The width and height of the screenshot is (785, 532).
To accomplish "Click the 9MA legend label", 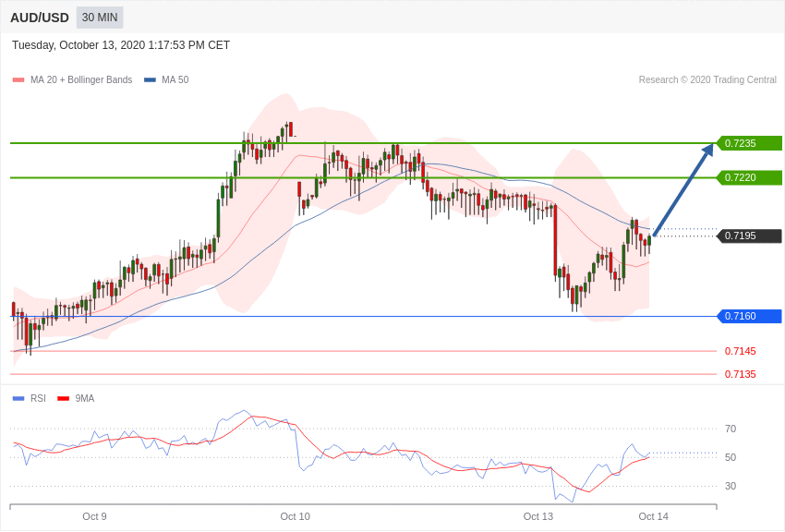I will 85,398.
